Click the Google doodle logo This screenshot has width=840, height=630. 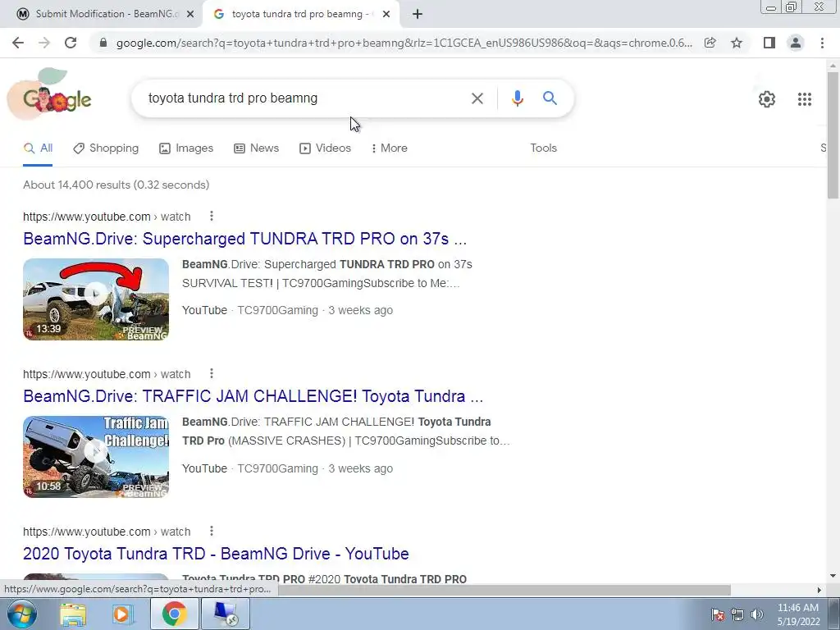click(x=49, y=95)
